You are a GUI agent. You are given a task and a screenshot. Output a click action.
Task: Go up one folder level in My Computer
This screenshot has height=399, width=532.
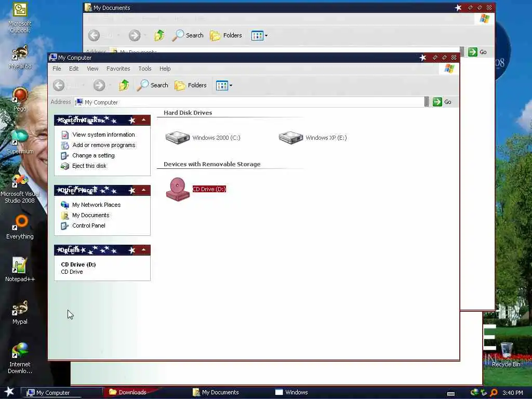(124, 85)
